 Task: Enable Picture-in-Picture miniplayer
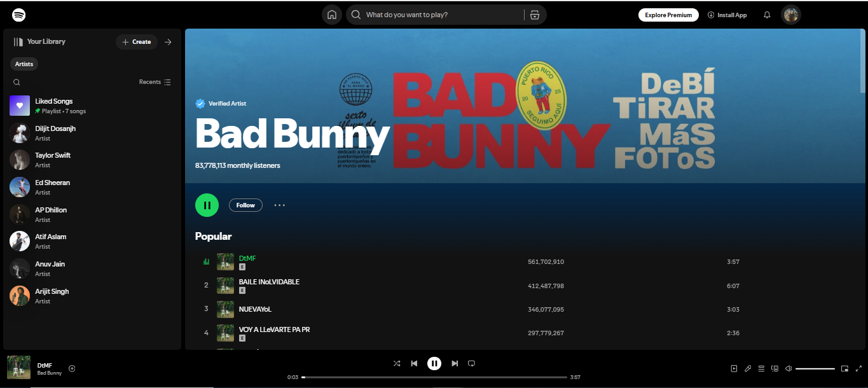coord(844,368)
